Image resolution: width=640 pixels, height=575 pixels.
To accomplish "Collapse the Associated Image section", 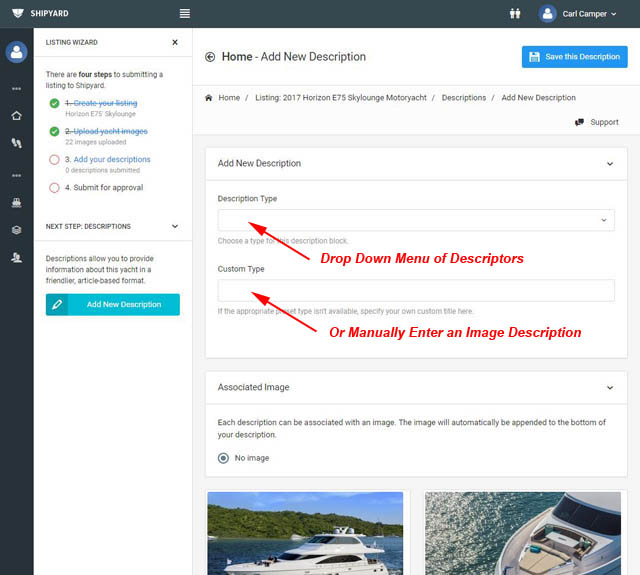I will pos(609,387).
